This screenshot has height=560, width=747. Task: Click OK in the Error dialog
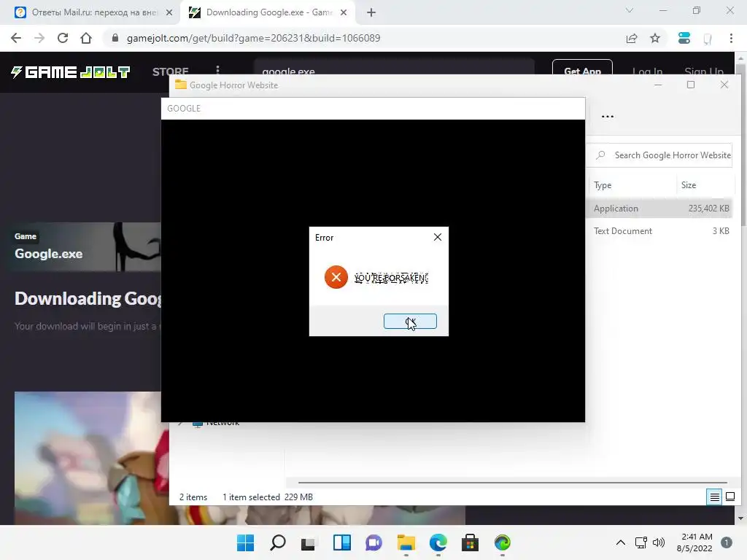click(x=410, y=322)
